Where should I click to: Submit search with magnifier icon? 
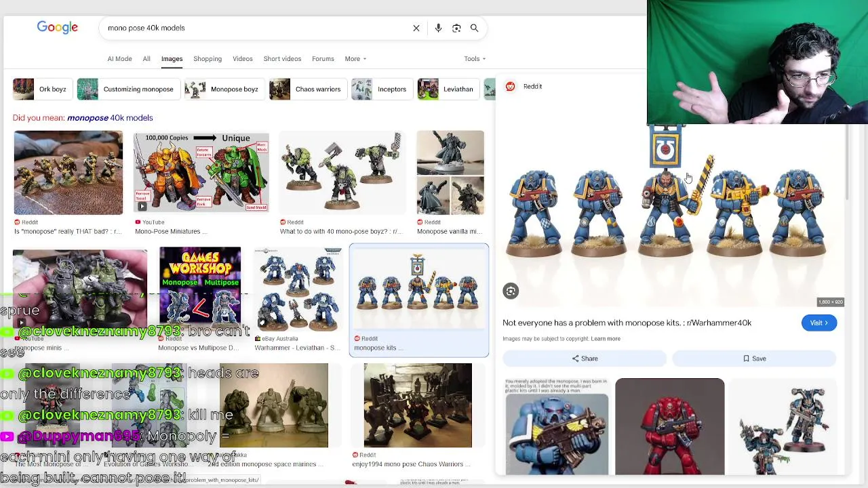(475, 28)
